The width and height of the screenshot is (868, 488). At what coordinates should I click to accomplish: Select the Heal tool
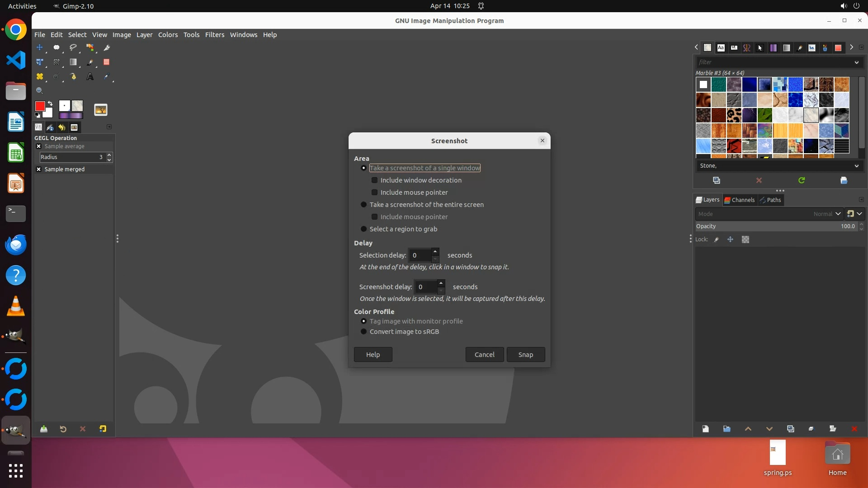40,76
